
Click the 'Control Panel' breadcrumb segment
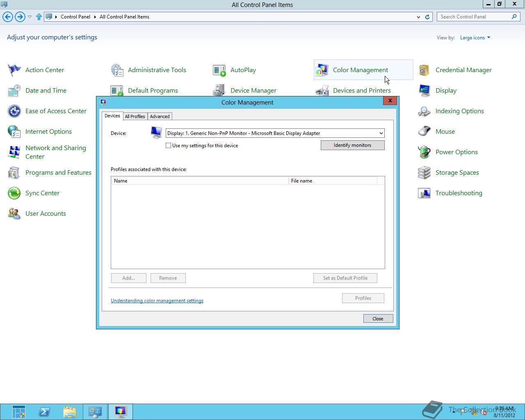[75, 17]
